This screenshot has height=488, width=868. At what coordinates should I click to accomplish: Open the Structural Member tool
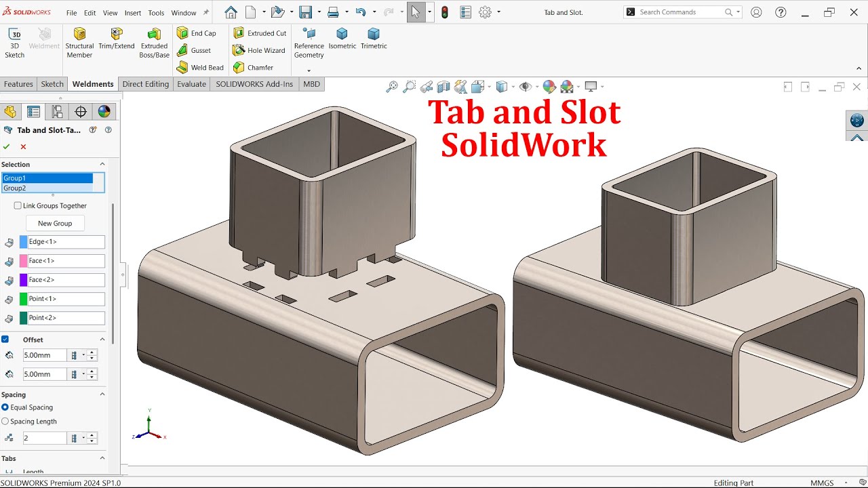[79, 43]
